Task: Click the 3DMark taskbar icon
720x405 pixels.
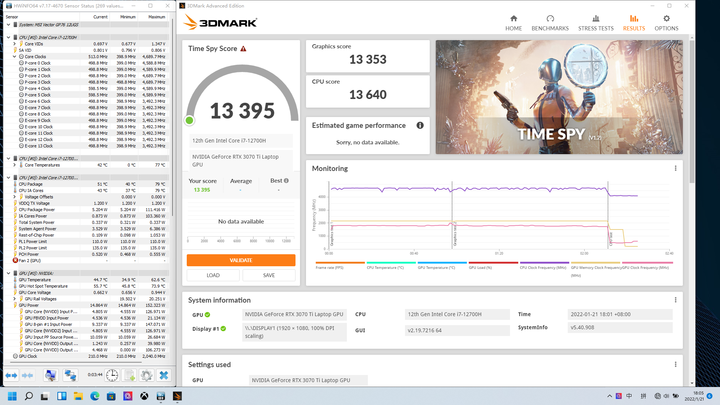Action: click(177, 396)
